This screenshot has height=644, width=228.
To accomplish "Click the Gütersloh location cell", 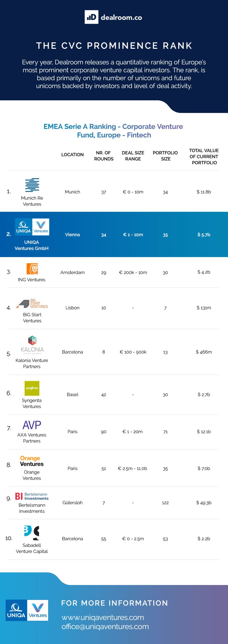I will tap(72, 503).
